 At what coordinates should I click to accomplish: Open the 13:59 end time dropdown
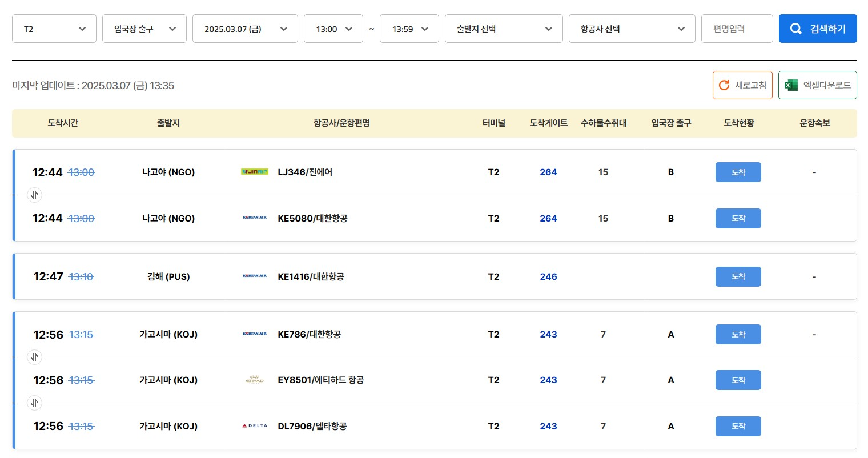point(409,29)
